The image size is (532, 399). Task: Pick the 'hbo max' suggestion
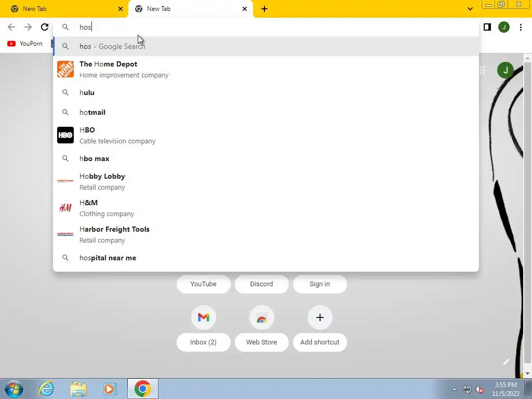(x=266, y=158)
